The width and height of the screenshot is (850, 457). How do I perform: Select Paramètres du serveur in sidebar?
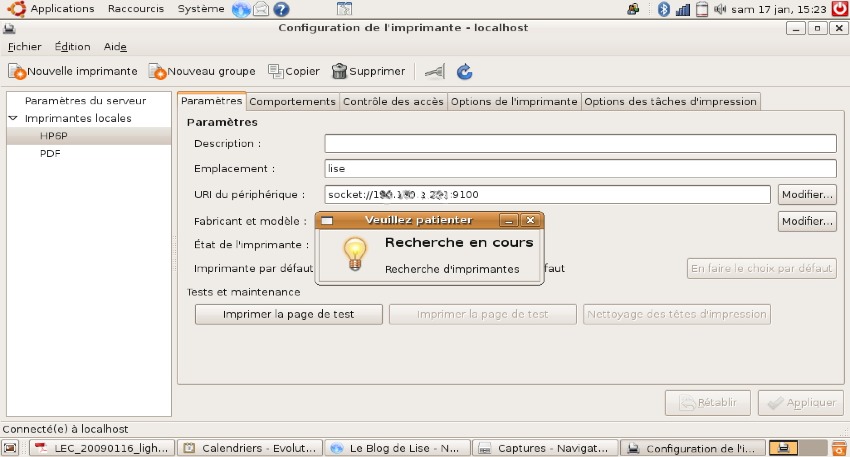point(85,100)
